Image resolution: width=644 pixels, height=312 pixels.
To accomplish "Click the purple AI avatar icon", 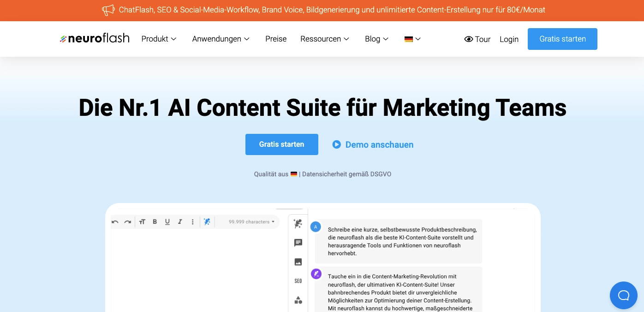I will pos(316,274).
